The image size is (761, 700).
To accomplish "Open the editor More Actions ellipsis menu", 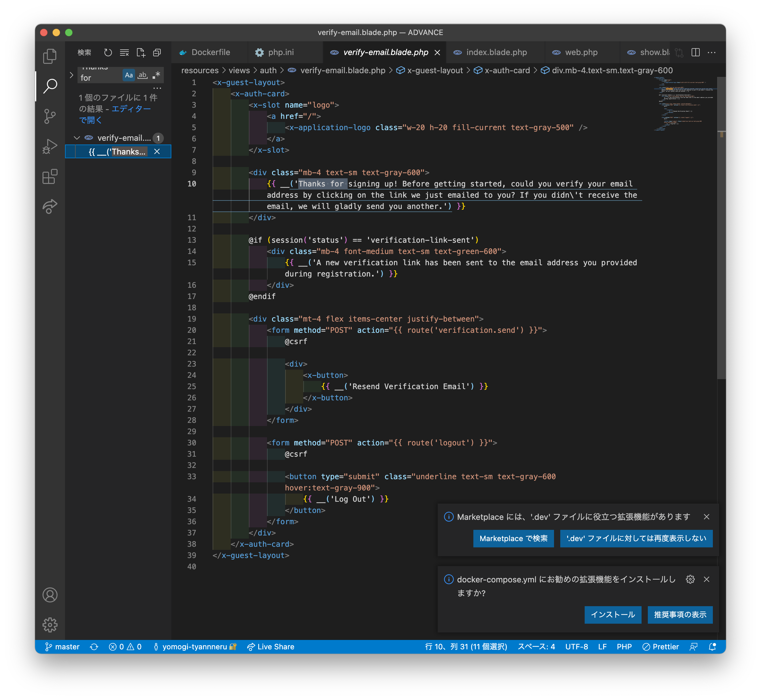I will click(711, 53).
